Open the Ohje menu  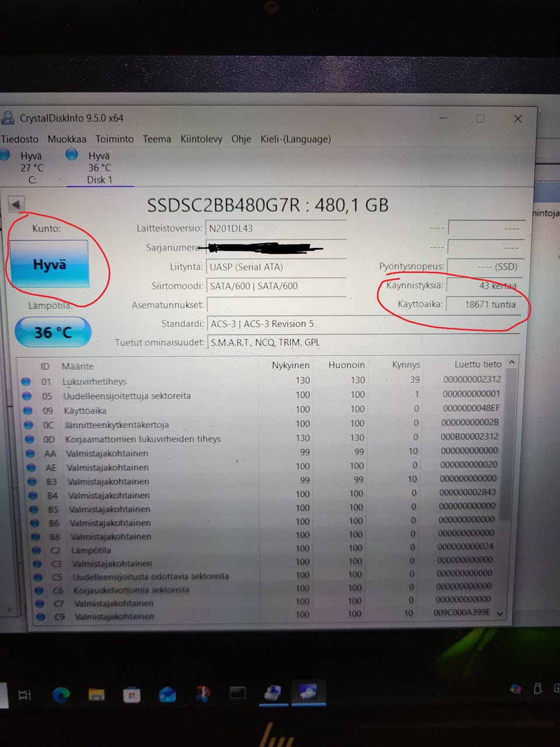(241, 139)
